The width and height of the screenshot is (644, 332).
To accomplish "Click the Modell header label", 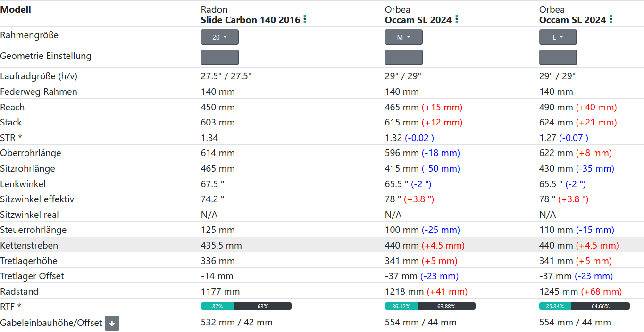I will 16,9.
